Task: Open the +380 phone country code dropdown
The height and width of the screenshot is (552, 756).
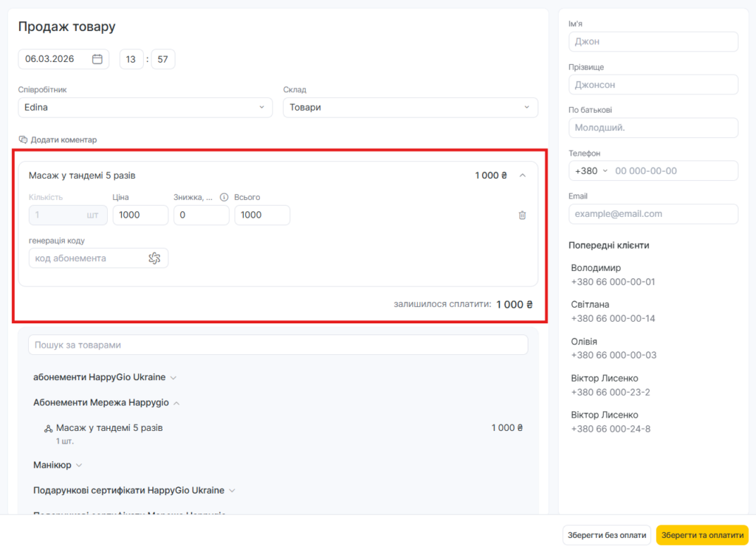Action: (x=591, y=170)
